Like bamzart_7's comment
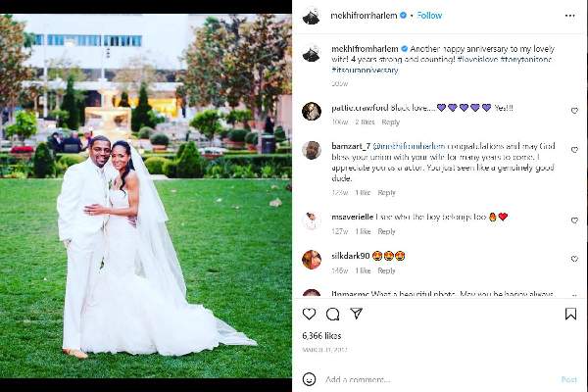Screen dimensions: 588x392 (x=574, y=150)
